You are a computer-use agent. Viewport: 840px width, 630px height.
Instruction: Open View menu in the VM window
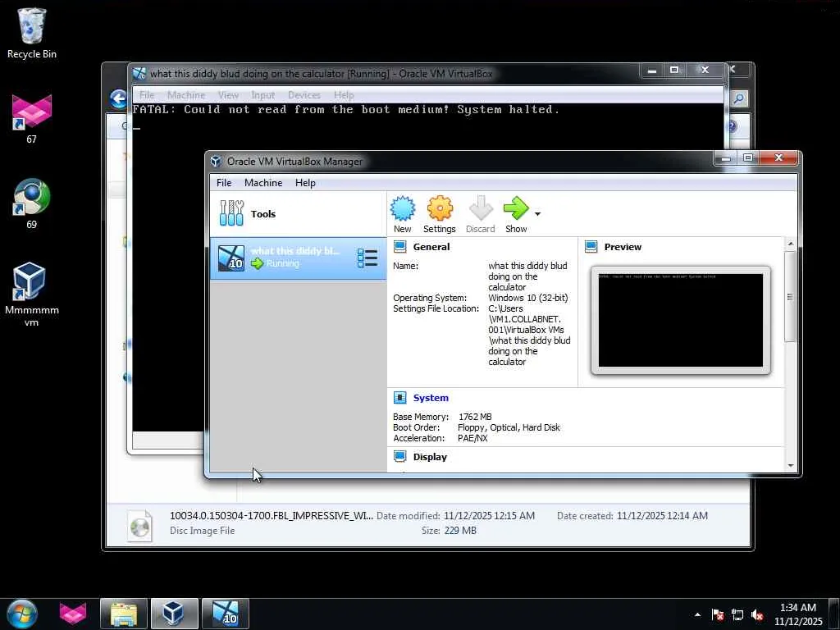point(228,95)
